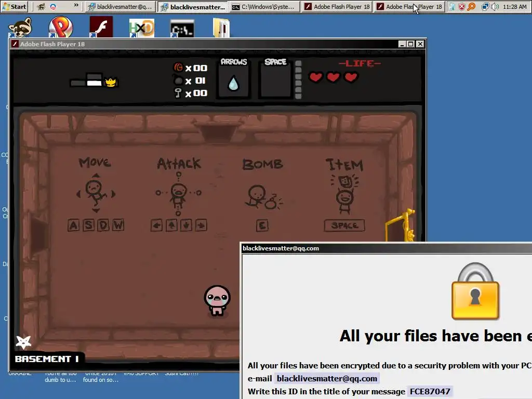Open the red P ball desktop shortcut
The image size is (532, 399).
point(60,27)
